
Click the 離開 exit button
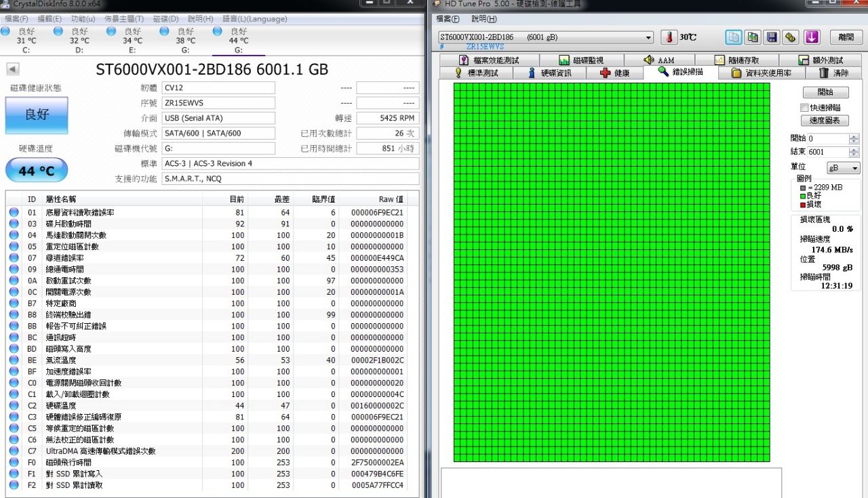[x=845, y=37]
